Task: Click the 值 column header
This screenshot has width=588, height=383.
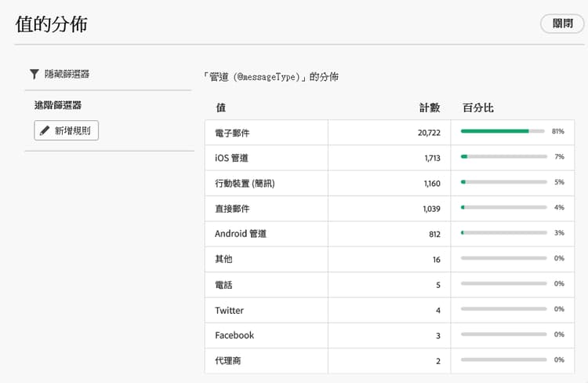Action: 220,108
